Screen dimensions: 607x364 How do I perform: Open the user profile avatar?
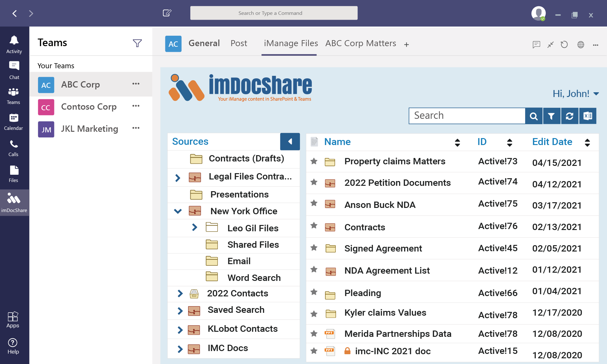(x=538, y=14)
